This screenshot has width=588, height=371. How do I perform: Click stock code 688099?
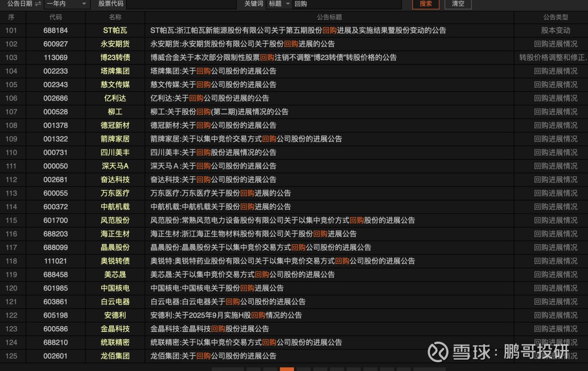[56, 247]
